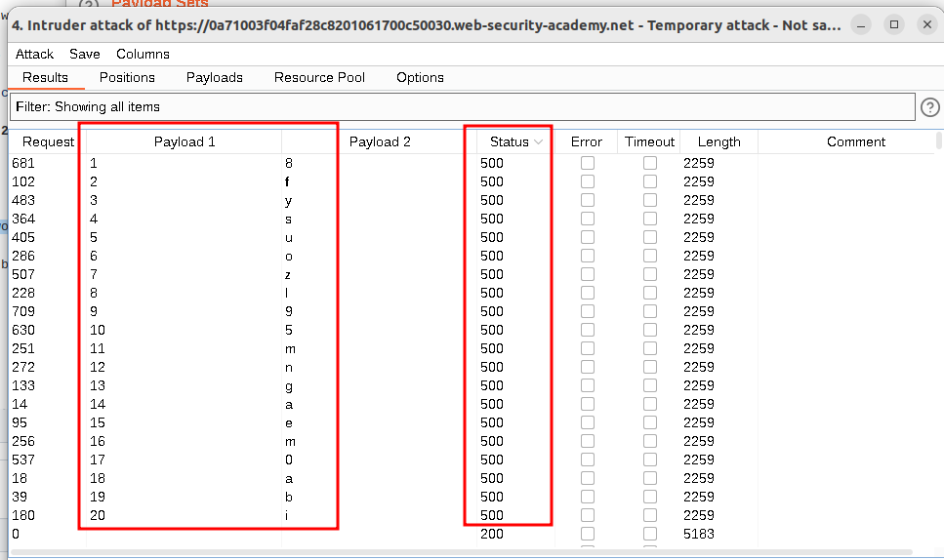Select request number 709 cell

pyautogui.click(x=23, y=311)
